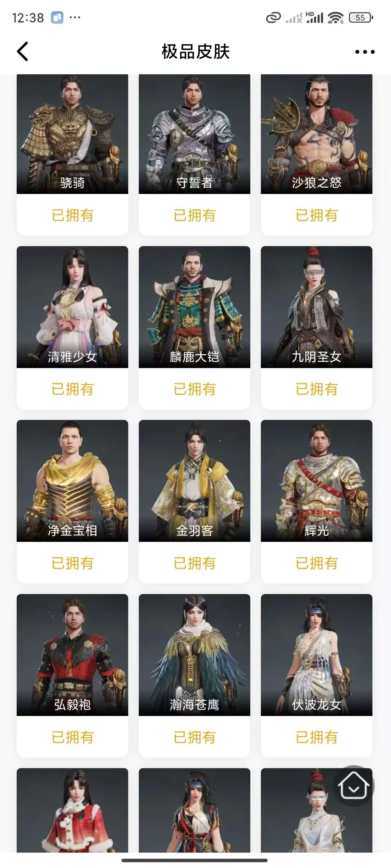Open the three-dot more menu
Screen dimensions: 391x868
coord(365,52)
